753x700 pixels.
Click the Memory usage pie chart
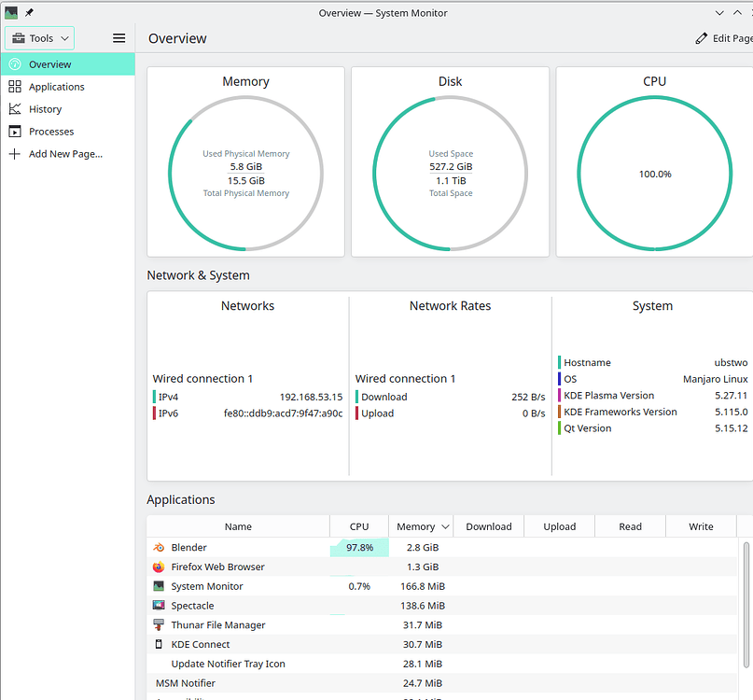click(x=246, y=173)
